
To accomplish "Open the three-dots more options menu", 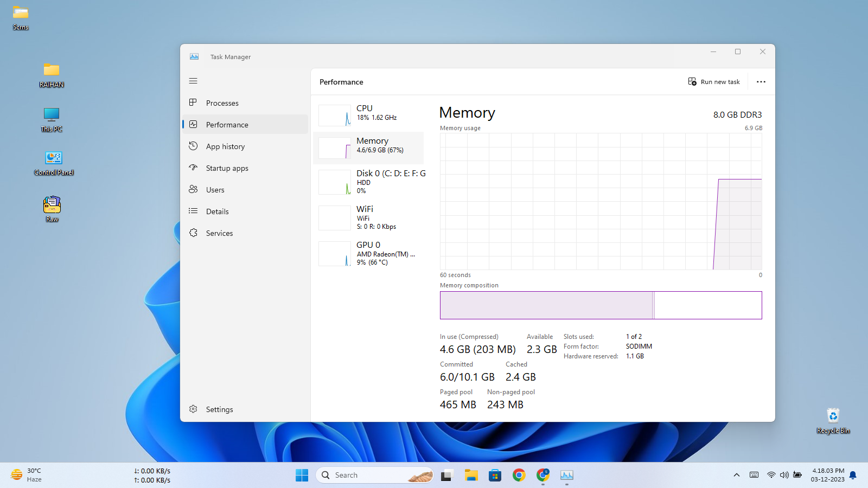I will pos(761,82).
